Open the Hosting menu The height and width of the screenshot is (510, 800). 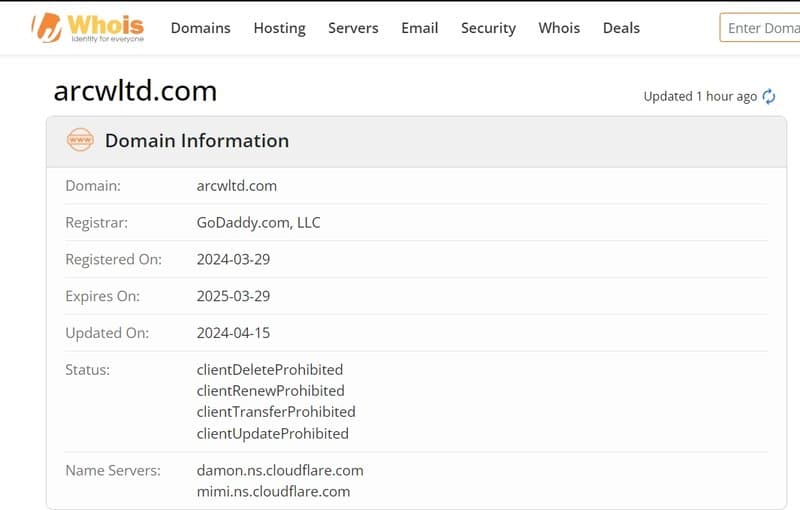point(280,28)
